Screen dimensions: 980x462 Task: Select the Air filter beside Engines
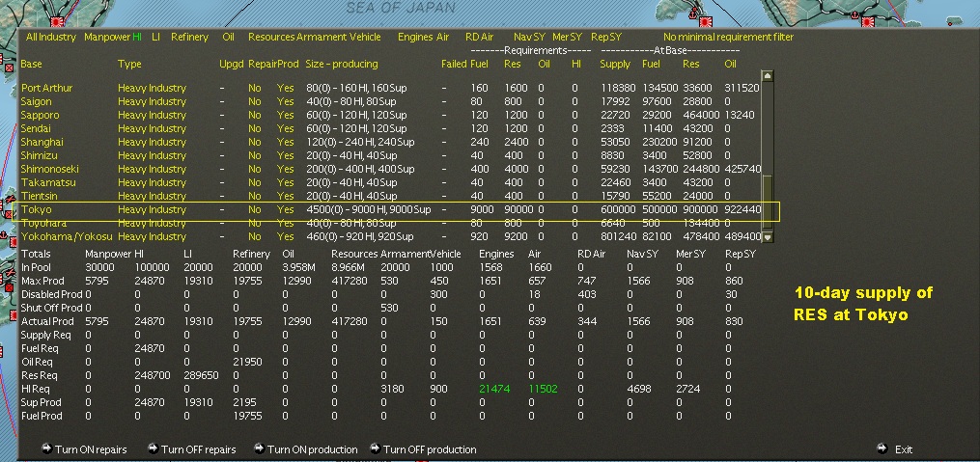pyautogui.click(x=442, y=37)
